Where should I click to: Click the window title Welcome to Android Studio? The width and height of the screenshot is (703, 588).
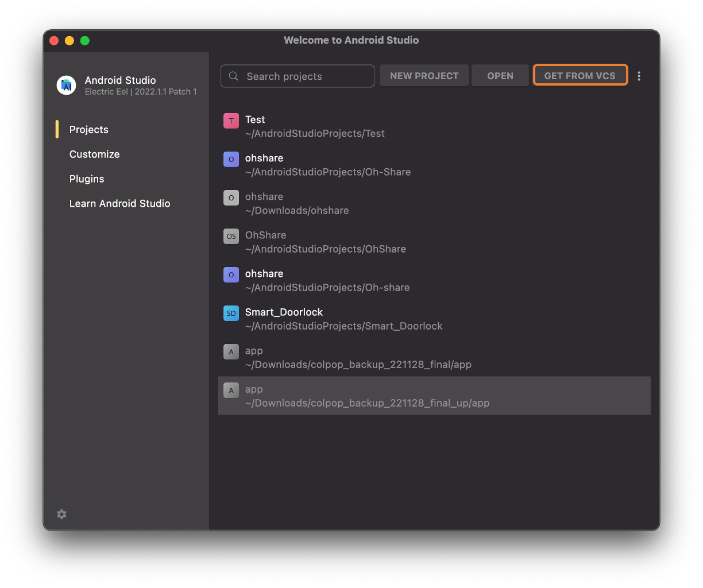click(x=351, y=40)
